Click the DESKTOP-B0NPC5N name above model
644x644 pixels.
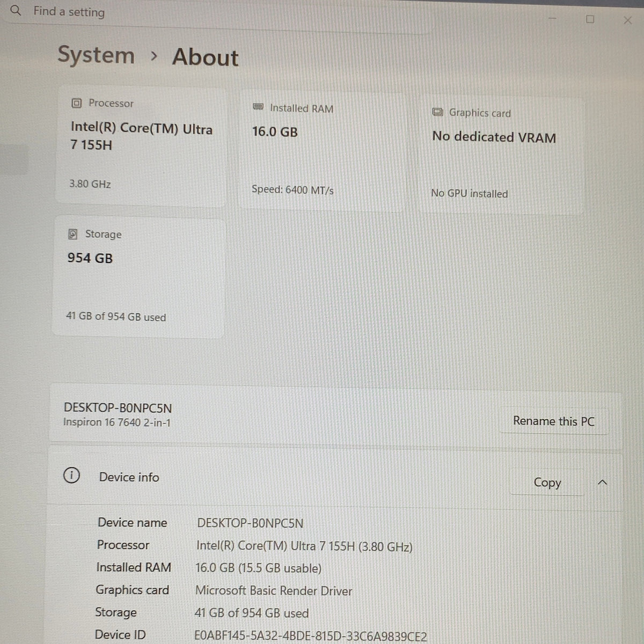coord(118,408)
